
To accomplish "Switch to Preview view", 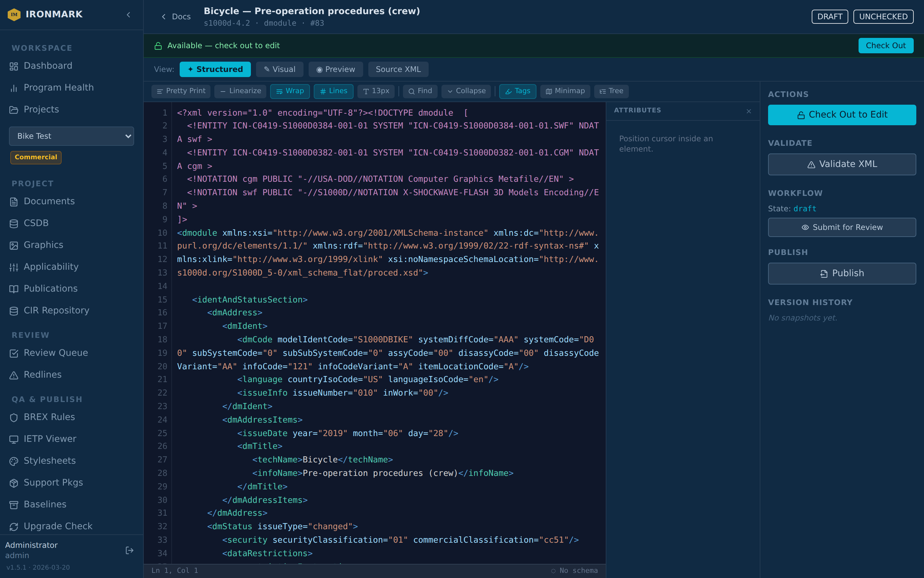I will 336,69.
